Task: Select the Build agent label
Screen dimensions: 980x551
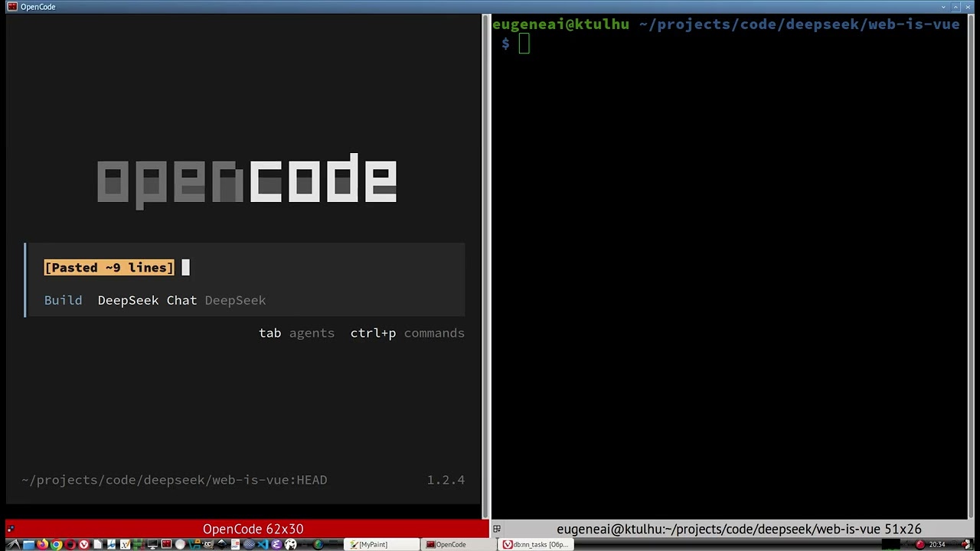Action: [x=63, y=301]
